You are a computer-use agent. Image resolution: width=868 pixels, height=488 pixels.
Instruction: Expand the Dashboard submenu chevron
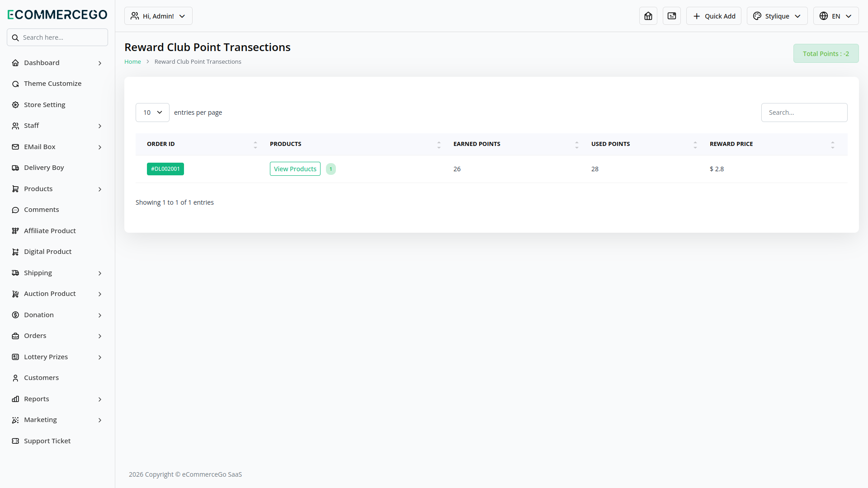[x=100, y=63]
